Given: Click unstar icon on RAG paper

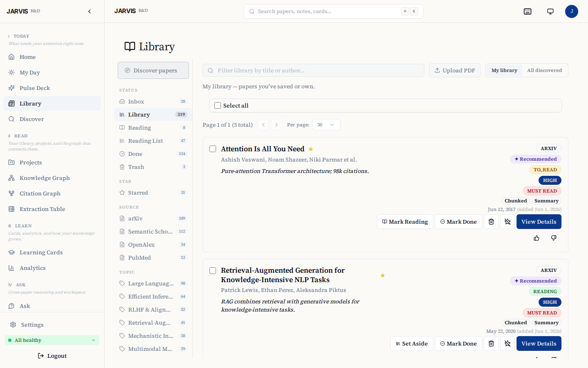Looking at the screenshot, I should click(x=508, y=343).
